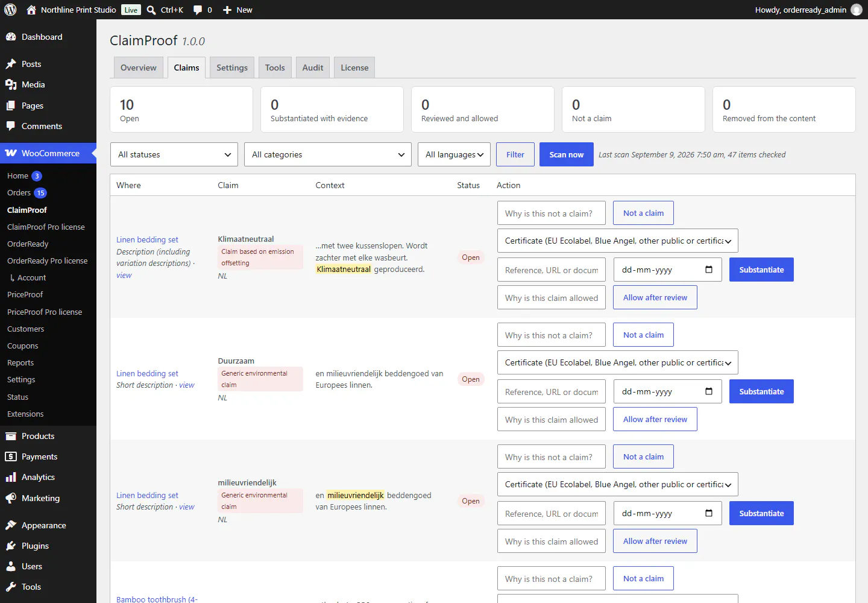Click Allow after review for Klimaatneutraal claim
This screenshot has width=868, height=603.
655,297
